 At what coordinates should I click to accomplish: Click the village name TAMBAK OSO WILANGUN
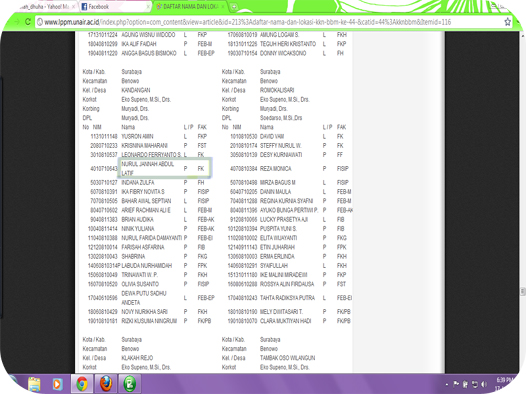pos(287,358)
